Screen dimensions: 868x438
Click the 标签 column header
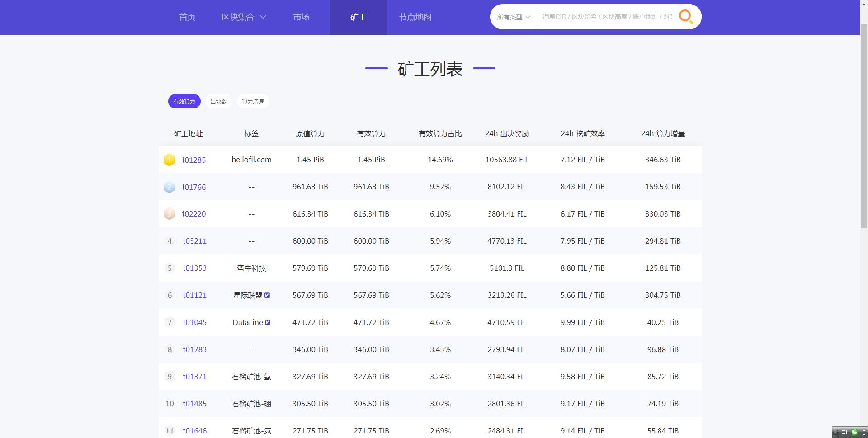coord(251,134)
